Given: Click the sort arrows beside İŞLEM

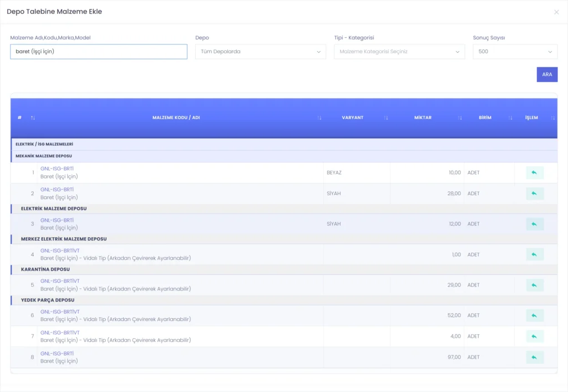Looking at the screenshot, I should pyautogui.click(x=553, y=118).
